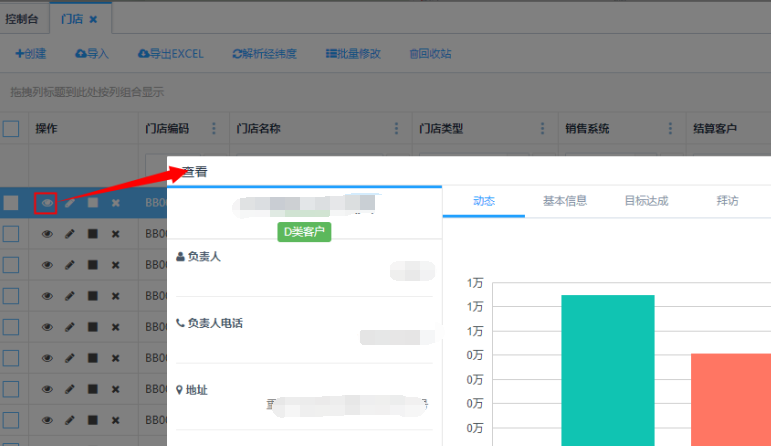Screen dimensions: 771x446
Task: Click the pencil edit icon in the highlighted row
Action: coord(70,203)
